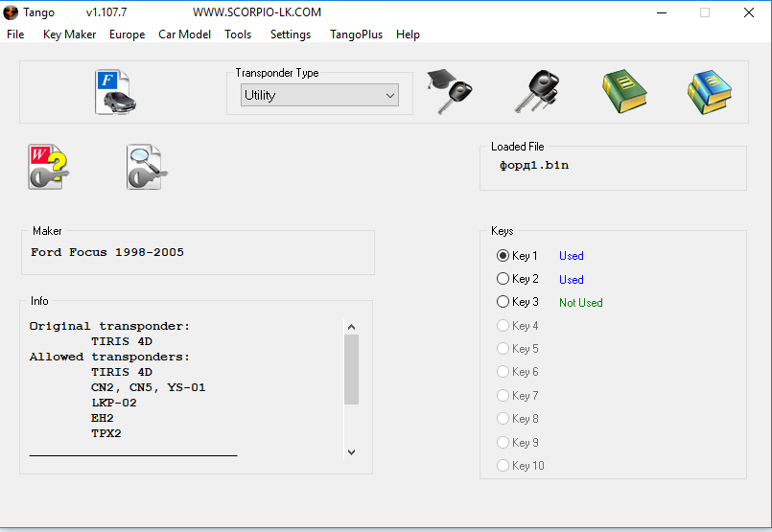Open the Help menu
Image resolution: width=772 pixels, height=532 pixels.
click(408, 35)
